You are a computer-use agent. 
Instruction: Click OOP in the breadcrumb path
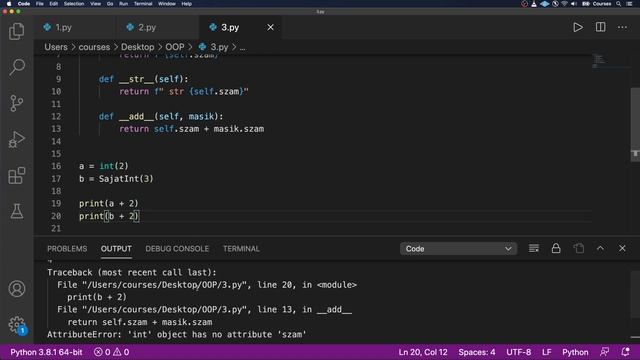(x=175, y=47)
